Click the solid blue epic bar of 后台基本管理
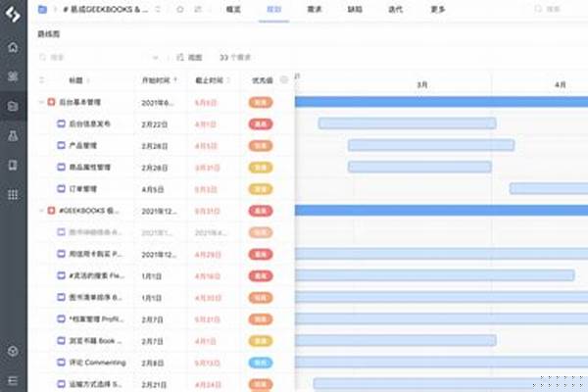 [x=441, y=102]
